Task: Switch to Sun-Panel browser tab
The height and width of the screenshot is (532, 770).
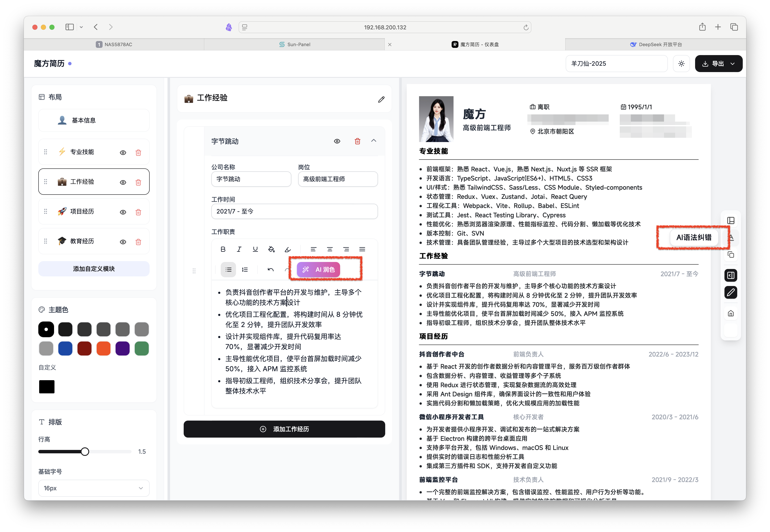Action: [x=295, y=44]
